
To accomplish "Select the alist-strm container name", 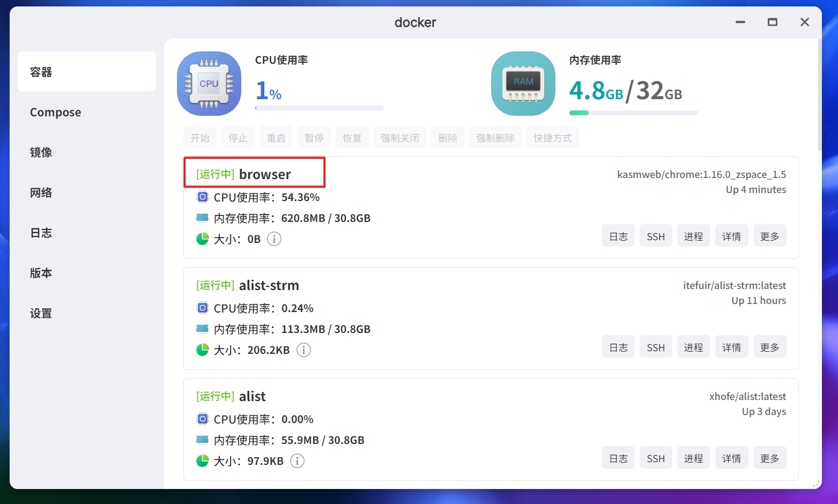I will 269,285.
